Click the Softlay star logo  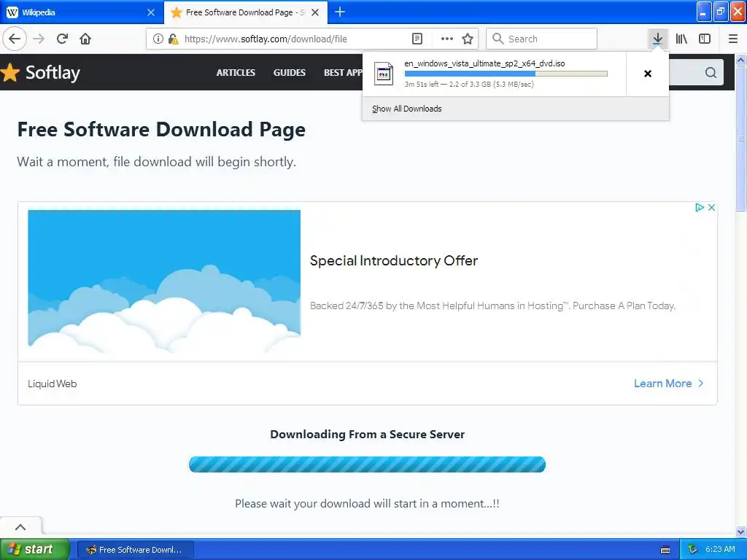[10, 72]
